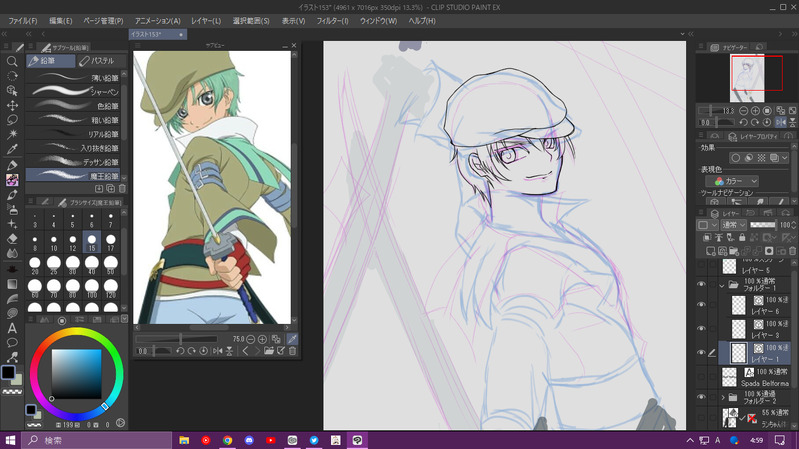The height and width of the screenshot is (449, 799).
Task: Choose the 薄い鉛筆 pencil brush
Action: tap(73, 78)
